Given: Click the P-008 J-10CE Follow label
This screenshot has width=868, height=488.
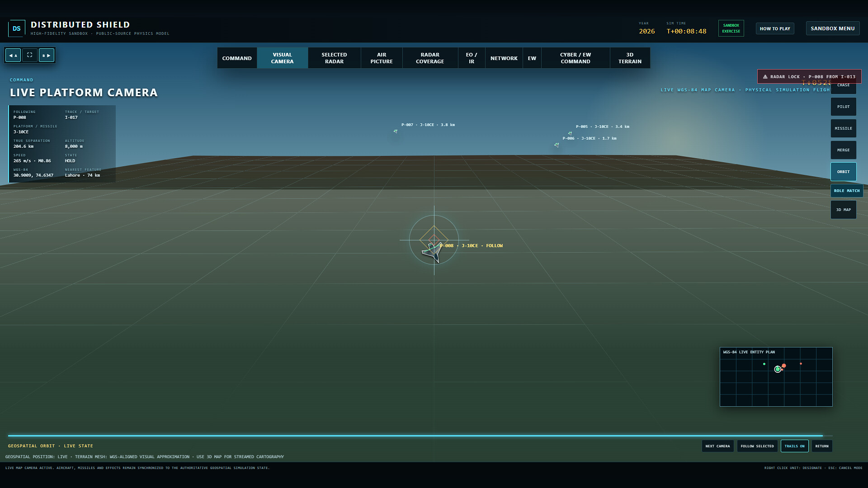Looking at the screenshot, I should (472, 246).
